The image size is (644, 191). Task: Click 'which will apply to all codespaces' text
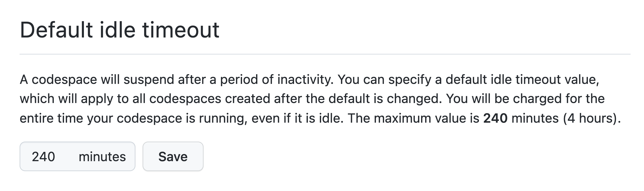tap(120, 99)
